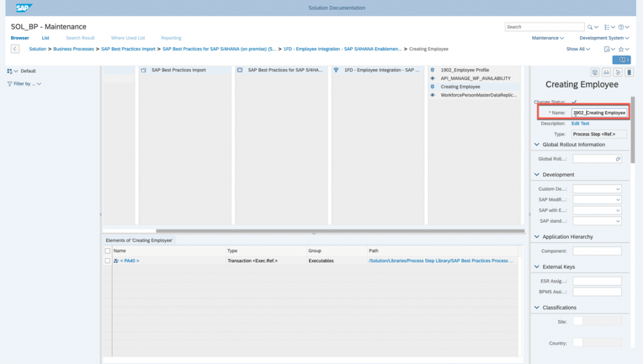This screenshot has width=643, height=364.
Task: Open the Maintenance branch dropdown
Action: pyautogui.click(x=548, y=38)
